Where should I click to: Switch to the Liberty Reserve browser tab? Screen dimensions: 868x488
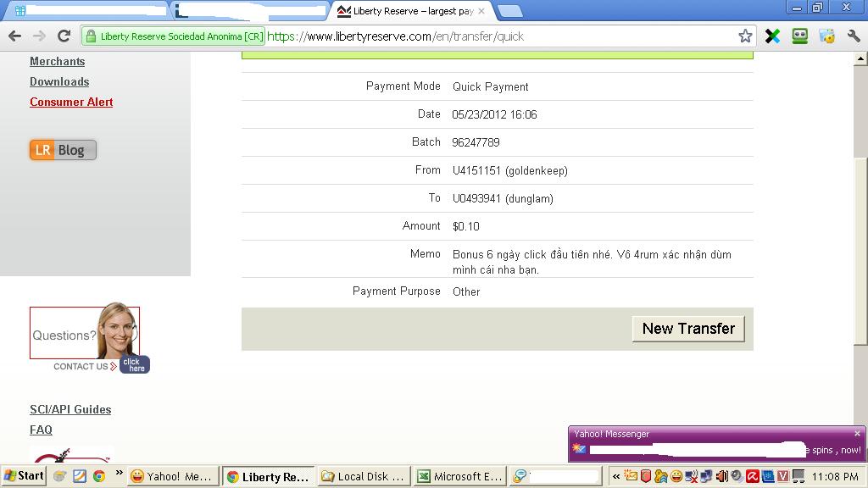click(x=413, y=11)
